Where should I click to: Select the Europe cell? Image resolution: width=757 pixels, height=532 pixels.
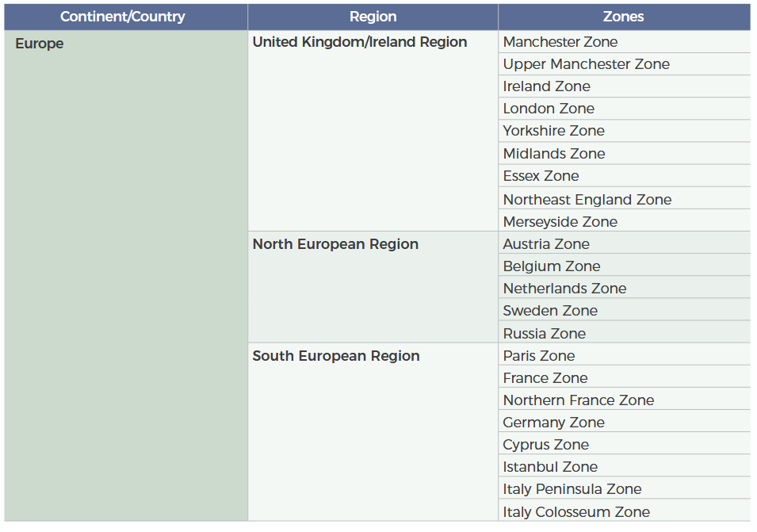[x=40, y=44]
